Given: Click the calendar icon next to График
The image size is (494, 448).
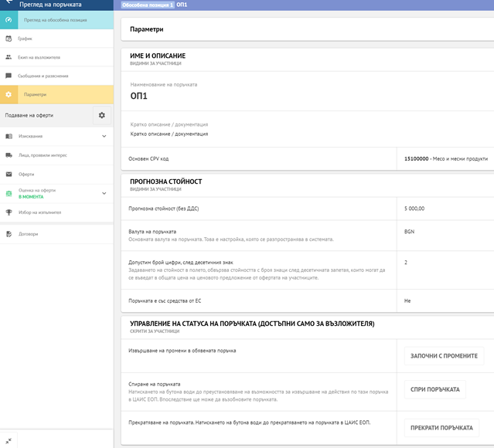Looking at the screenshot, I should tap(9, 38).
